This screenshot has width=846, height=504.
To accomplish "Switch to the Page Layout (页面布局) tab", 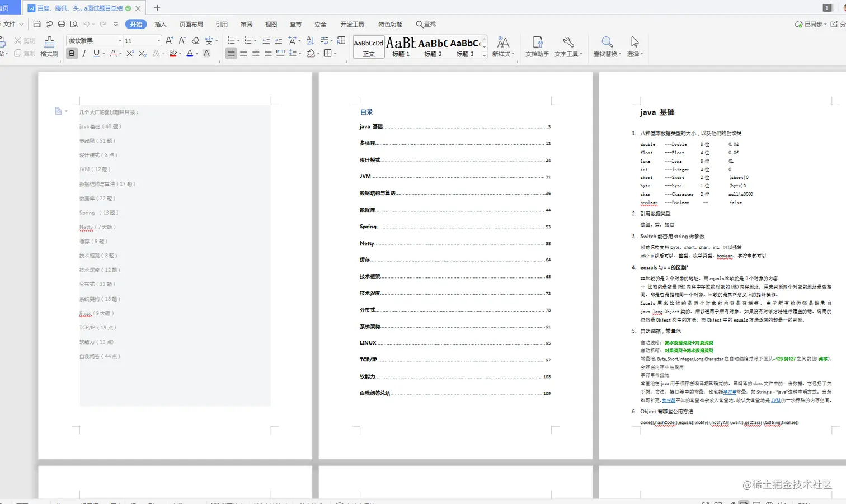I will pyautogui.click(x=191, y=24).
